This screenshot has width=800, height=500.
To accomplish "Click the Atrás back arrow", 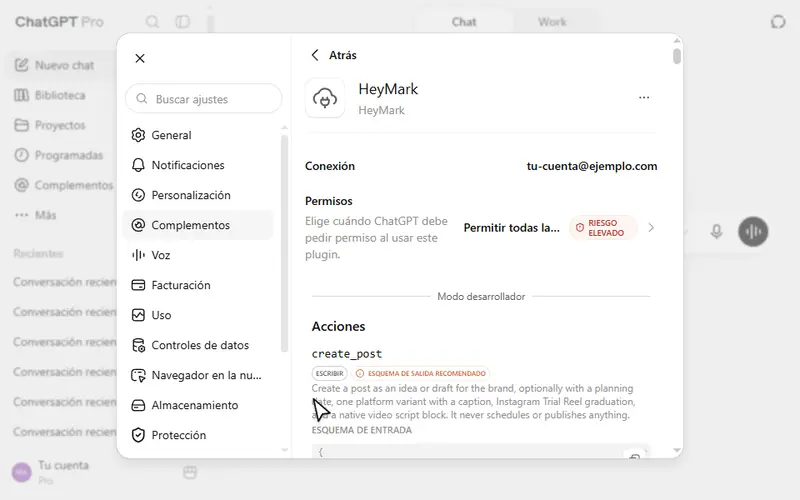I will coord(315,55).
